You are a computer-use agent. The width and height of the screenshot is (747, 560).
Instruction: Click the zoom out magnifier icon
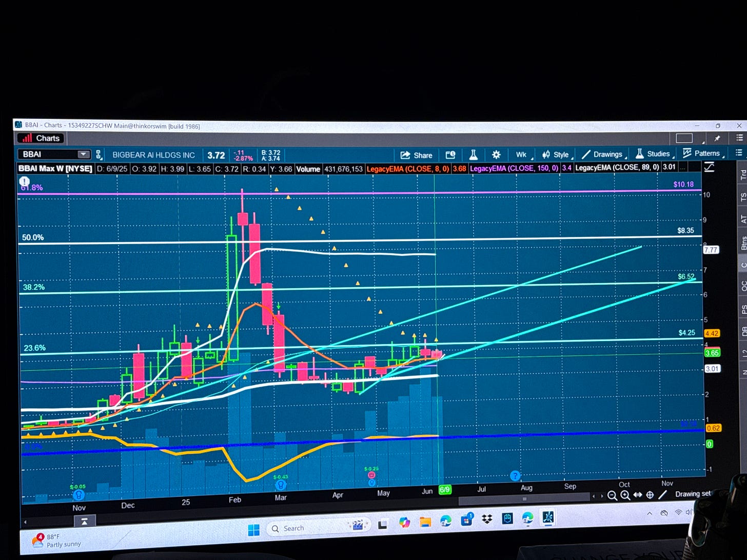[x=612, y=495]
